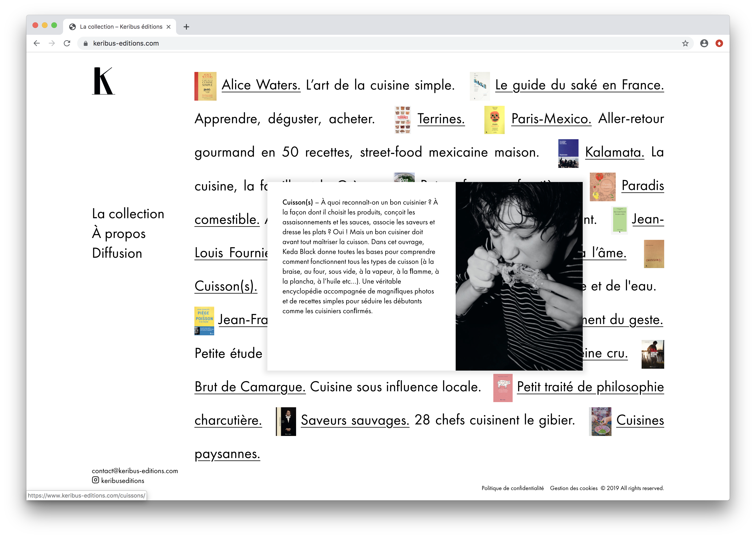Open the À propos menu item

coord(119,233)
